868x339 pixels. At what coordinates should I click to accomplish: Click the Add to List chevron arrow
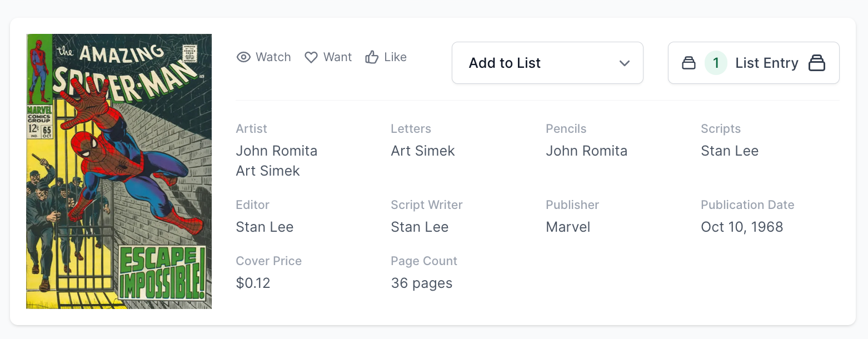pos(624,63)
